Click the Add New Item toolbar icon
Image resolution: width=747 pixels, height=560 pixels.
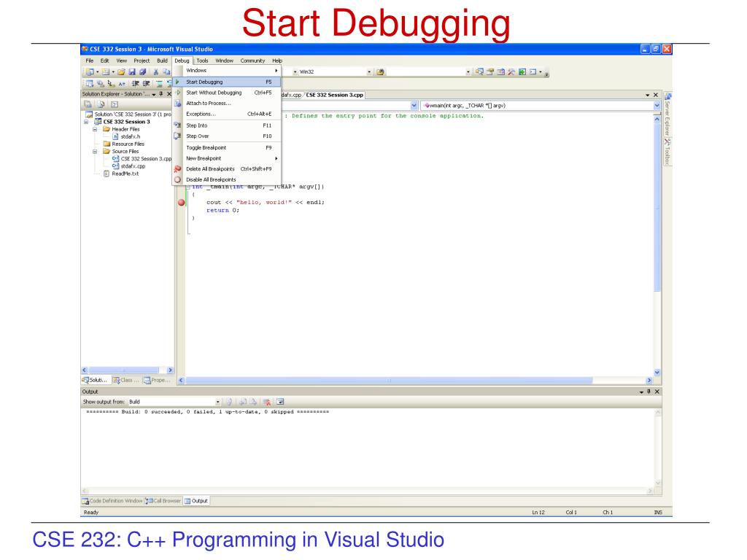click(x=105, y=72)
